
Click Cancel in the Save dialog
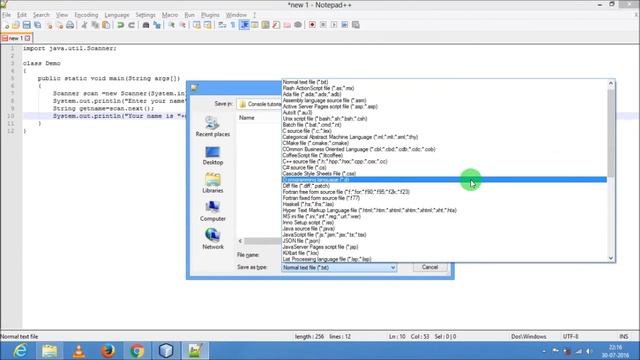point(430,267)
